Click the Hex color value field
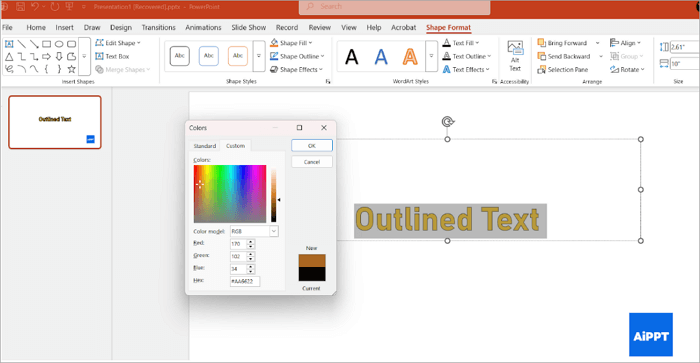The image size is (700, 363). coord(245,281)
